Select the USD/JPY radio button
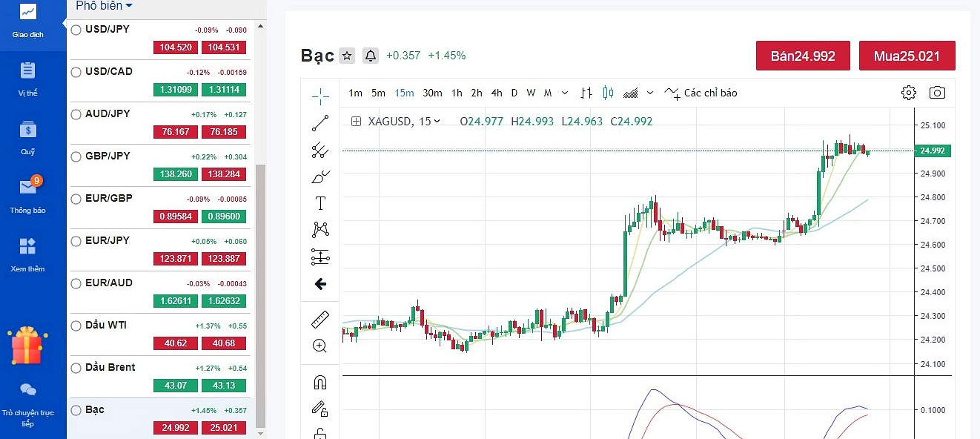 [x=76, y=30]
